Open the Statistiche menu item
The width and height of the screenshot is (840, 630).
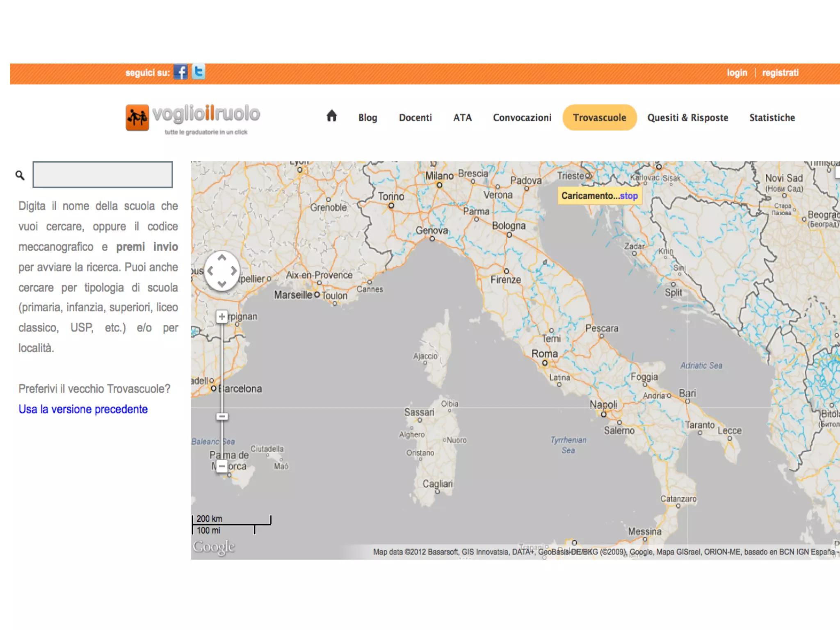click(772, 118)
